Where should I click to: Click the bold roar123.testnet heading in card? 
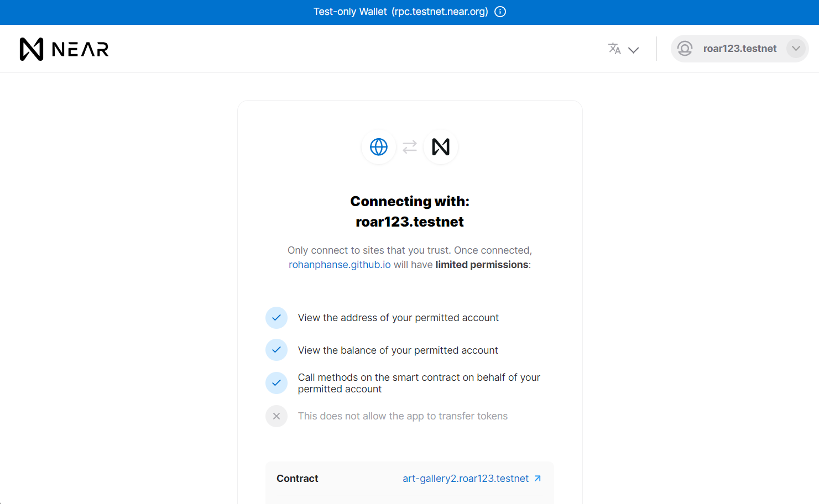point(410,222)
